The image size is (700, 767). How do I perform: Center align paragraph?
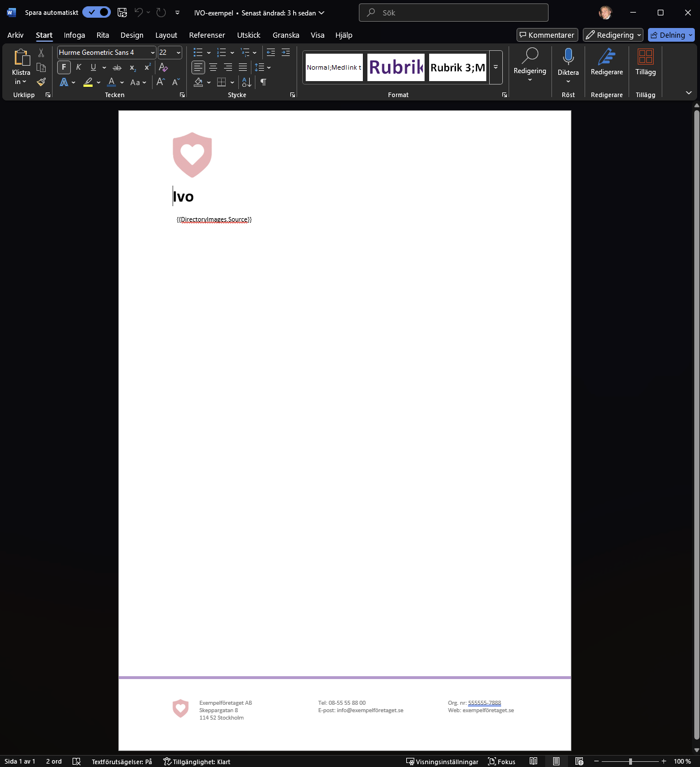tap(213, 67)
